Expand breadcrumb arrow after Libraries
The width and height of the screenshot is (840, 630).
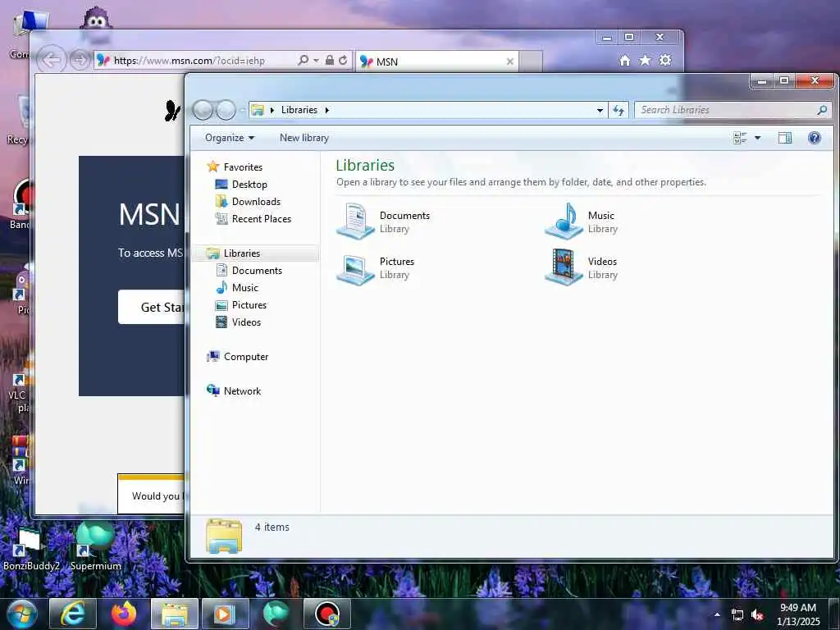tap(326, 110)
